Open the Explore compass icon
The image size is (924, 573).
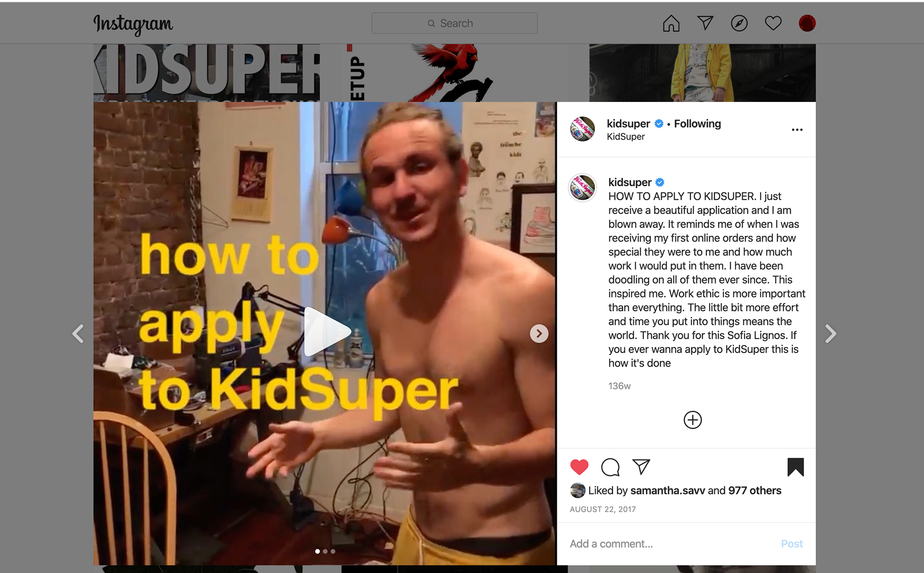coord(739,23)
